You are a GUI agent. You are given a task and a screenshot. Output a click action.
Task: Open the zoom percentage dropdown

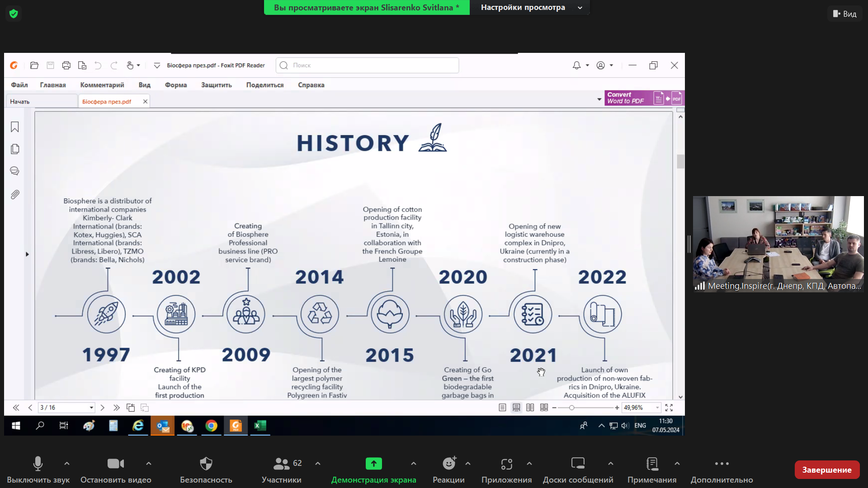tap(657, 408)
